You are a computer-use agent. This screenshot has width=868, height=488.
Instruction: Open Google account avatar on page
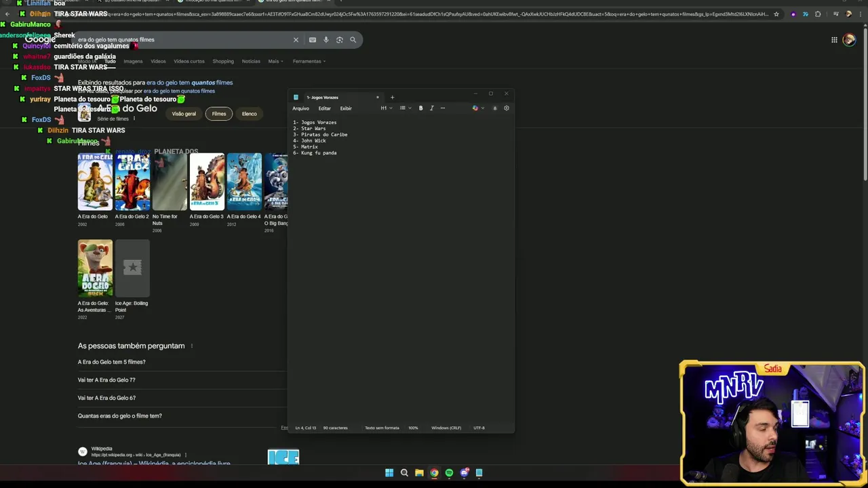point(849,40)
